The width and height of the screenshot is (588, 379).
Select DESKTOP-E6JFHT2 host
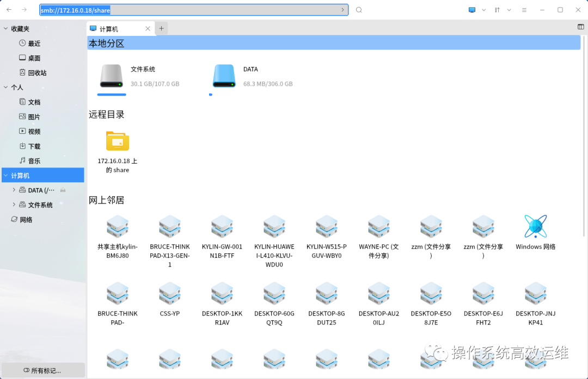click(483, 304)
